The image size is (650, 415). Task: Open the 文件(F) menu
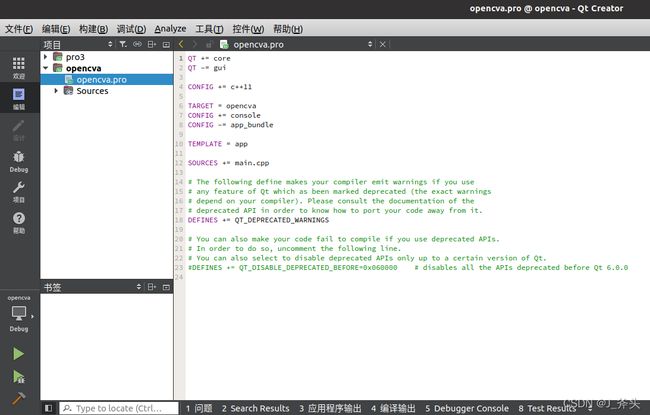(19, 29)
